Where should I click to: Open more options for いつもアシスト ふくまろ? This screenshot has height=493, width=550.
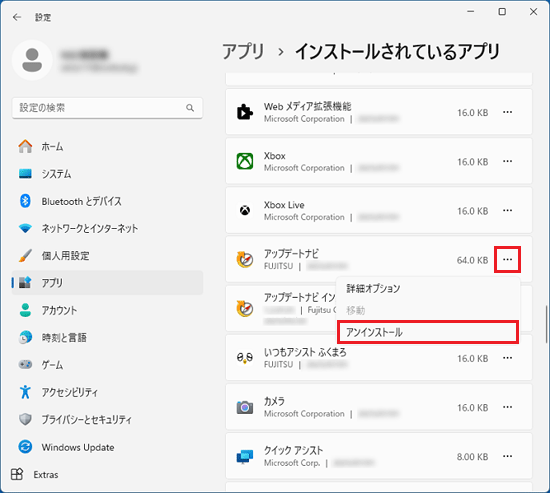pyautogui.click(x=508, y=358)
